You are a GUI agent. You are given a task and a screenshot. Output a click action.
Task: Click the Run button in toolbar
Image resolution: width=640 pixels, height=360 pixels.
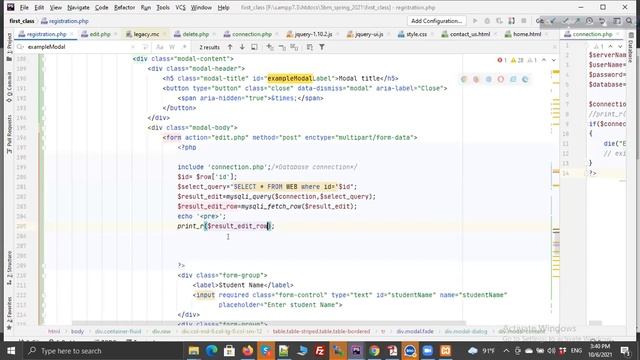tap(475, 21)
